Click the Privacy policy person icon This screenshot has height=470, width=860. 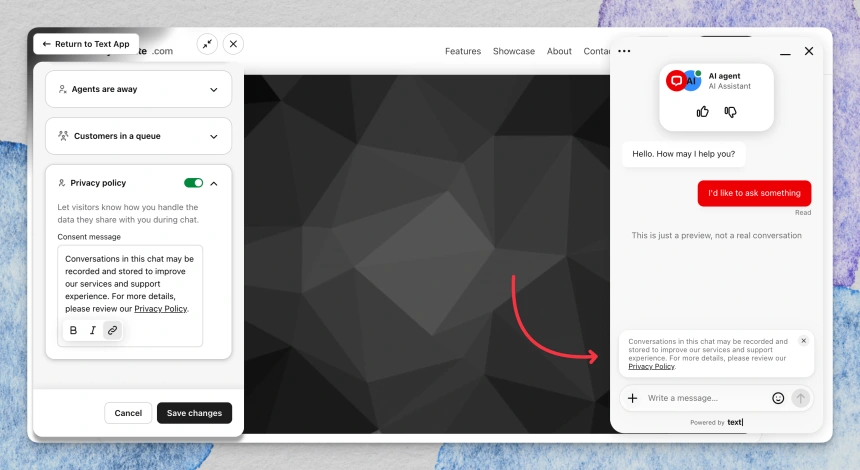tap(61, 183)
